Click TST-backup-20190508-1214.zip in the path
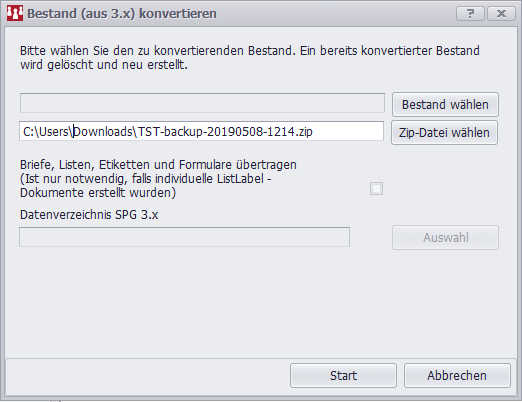The height and width of the screenshot is (402, 522). 225,132
